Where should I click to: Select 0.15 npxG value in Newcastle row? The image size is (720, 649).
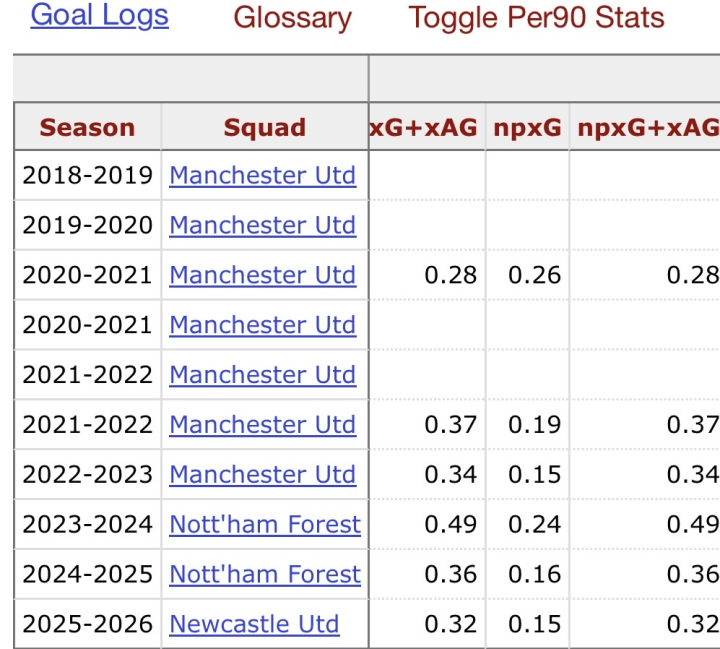(534, 624)
